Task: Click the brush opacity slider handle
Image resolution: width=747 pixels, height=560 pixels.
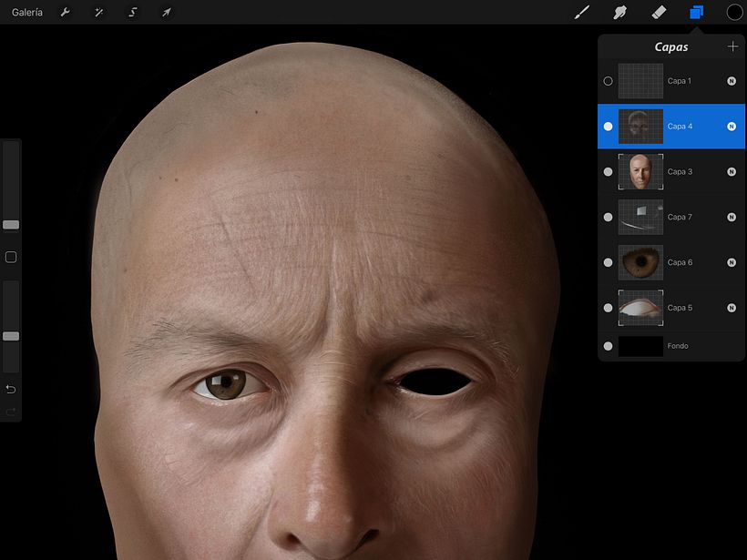Action: (x=11, y=336)
